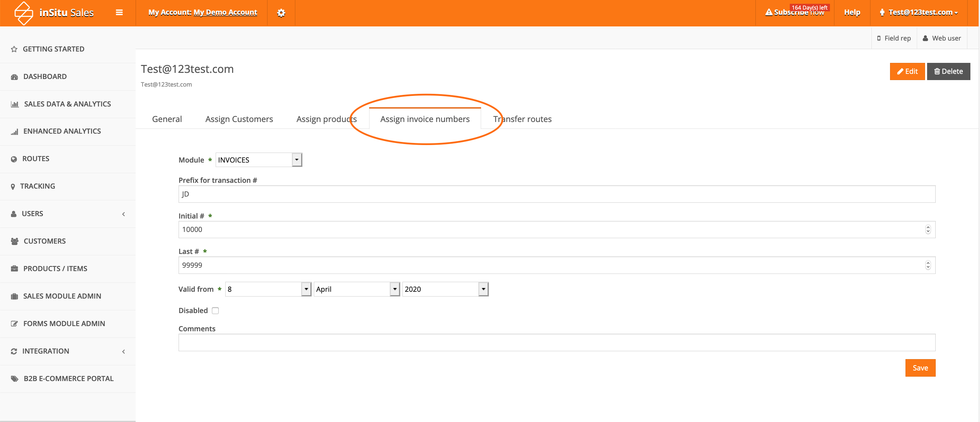Image resolution: width=980 pixels, height=422 pixels.
Task: Click the hamburger menu icon
Action: click(x=119, y=13)
